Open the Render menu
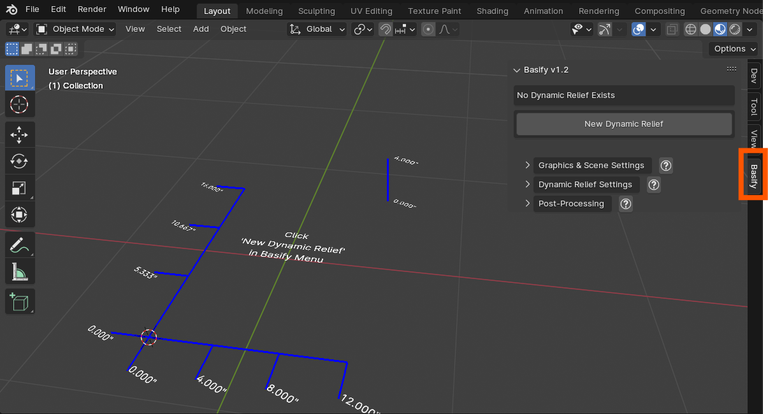Image resolution: width=768 pixels, height=414 pixels. 92,9
